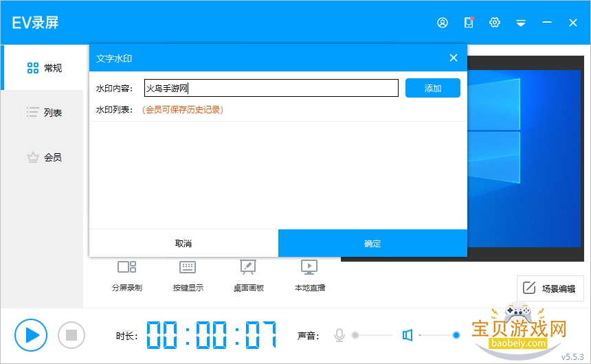
Task: Confirm the watermark with 确定 button
Action: click(x=372, y=243)
